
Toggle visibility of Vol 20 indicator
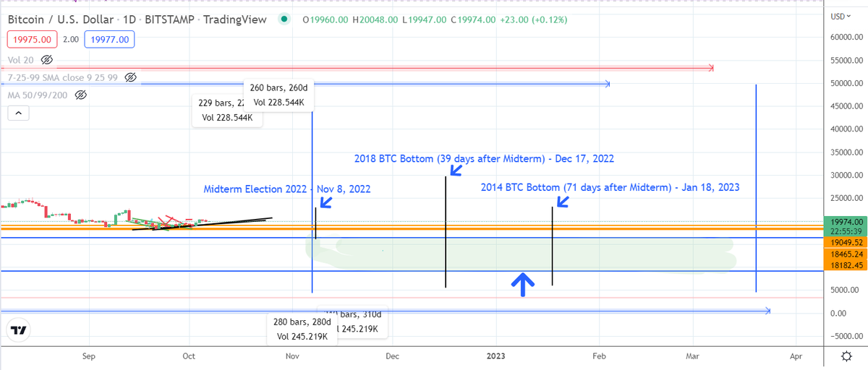[x=47, y=59]
